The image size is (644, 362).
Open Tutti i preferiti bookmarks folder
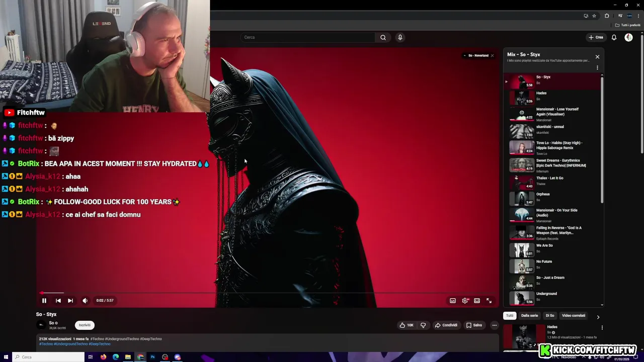coord(628,25)
